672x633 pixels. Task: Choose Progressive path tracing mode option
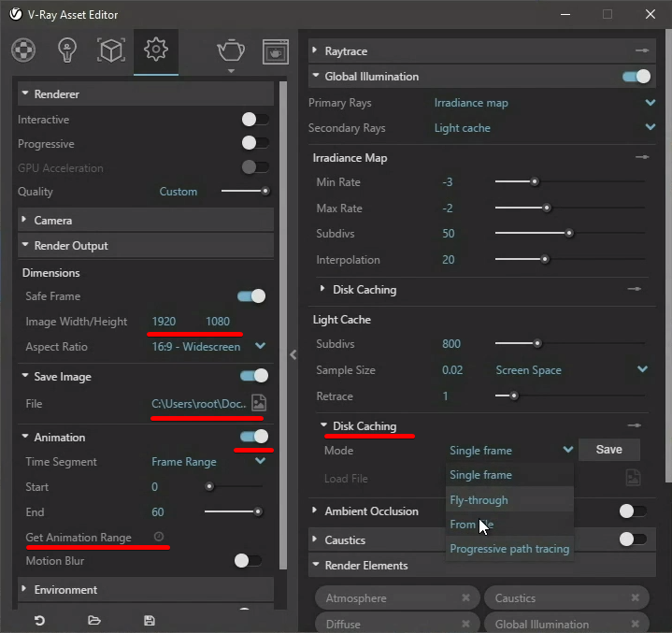509,549
